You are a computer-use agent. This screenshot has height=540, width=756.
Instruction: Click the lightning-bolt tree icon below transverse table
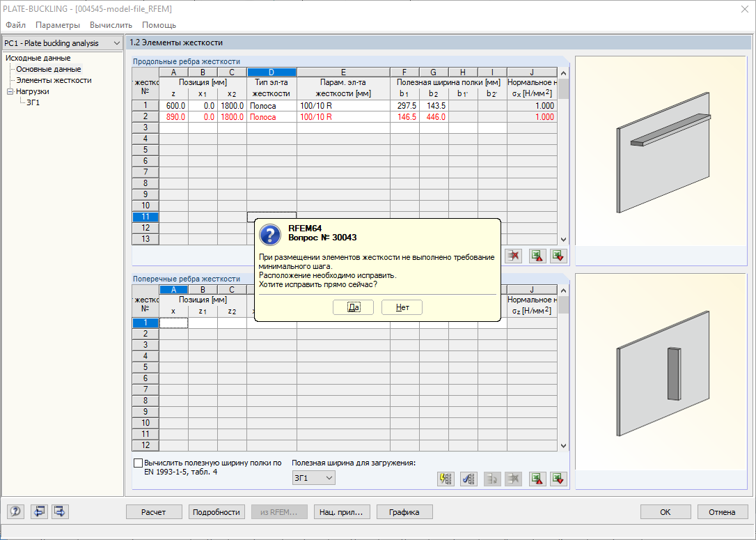(x=446, y=479)
